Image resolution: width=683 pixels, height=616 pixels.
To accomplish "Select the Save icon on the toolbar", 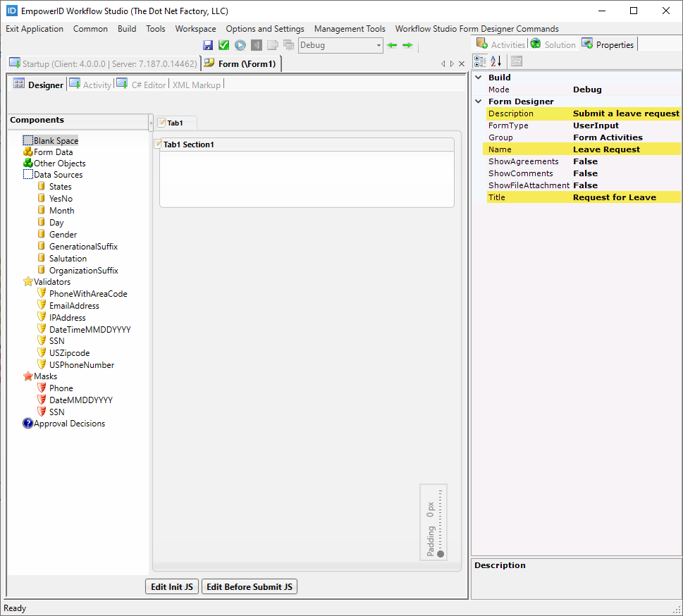I will 208,44.
